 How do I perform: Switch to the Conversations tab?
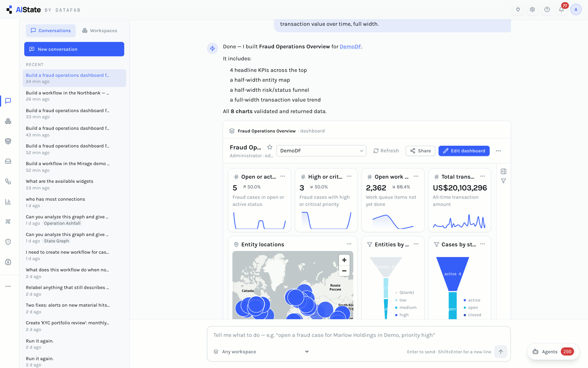51,31
